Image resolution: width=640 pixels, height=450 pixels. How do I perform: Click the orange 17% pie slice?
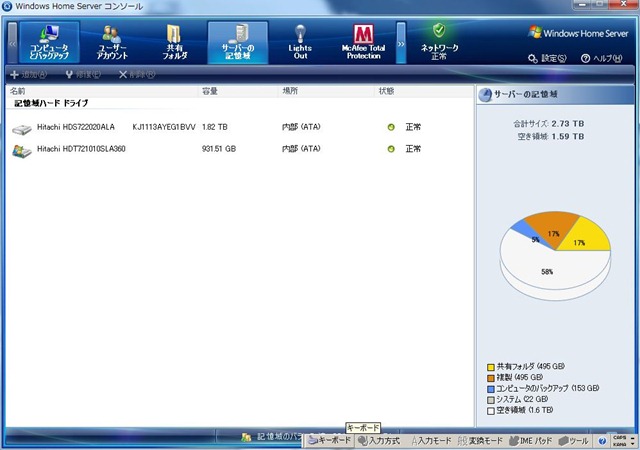point(553,229)
